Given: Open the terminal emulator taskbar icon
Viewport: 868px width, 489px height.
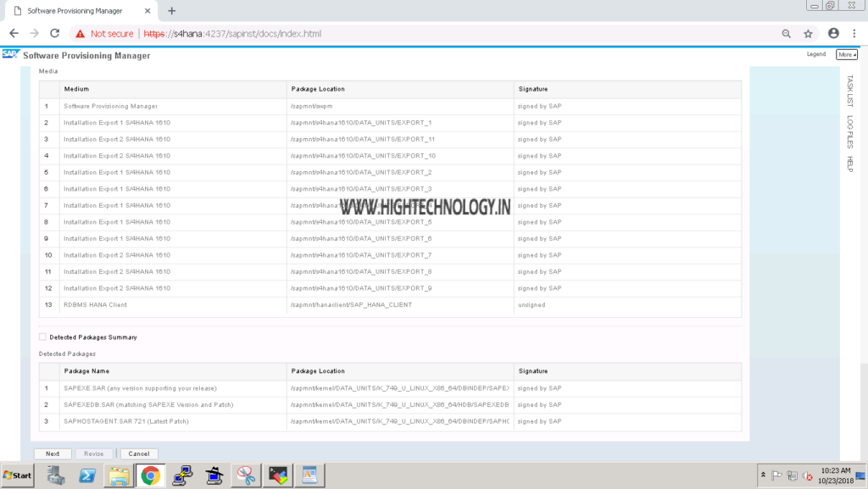Looking at the screenshot, I should tap(214, 475).
